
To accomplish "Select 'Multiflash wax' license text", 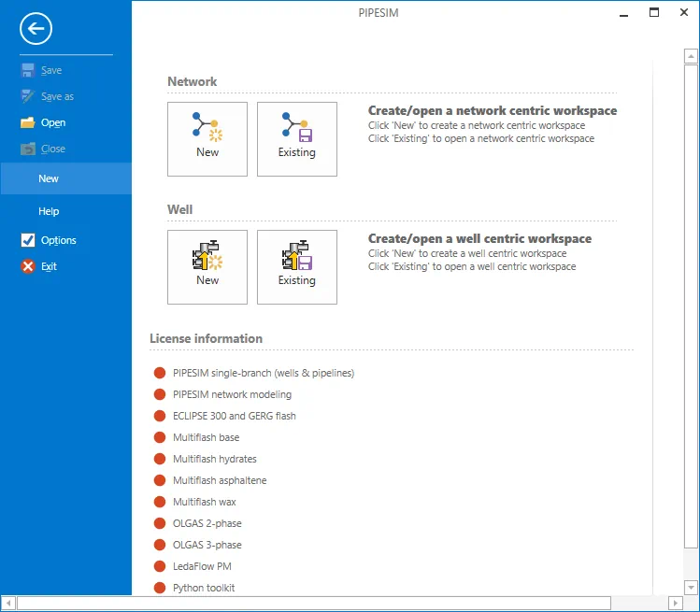I will coord(205,502).
